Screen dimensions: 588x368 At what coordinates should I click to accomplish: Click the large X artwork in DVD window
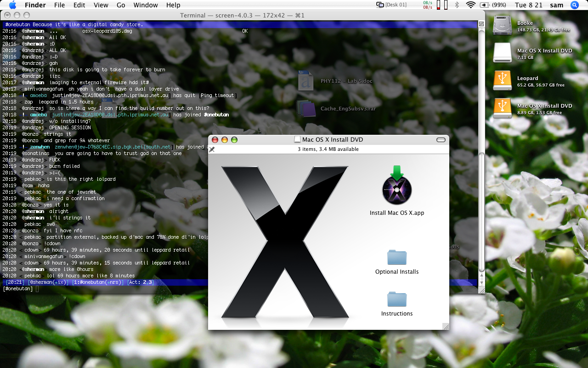tap(285, 242)
